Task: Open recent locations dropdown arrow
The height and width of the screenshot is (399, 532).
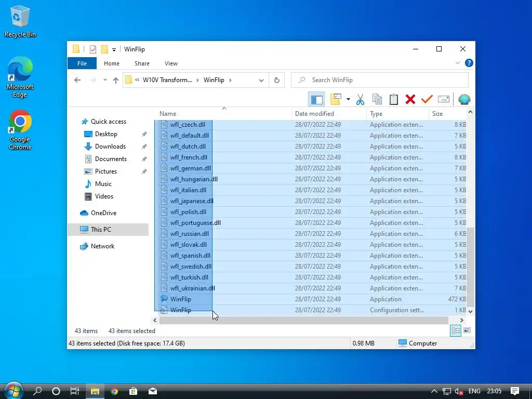Action: coord(105,80)
